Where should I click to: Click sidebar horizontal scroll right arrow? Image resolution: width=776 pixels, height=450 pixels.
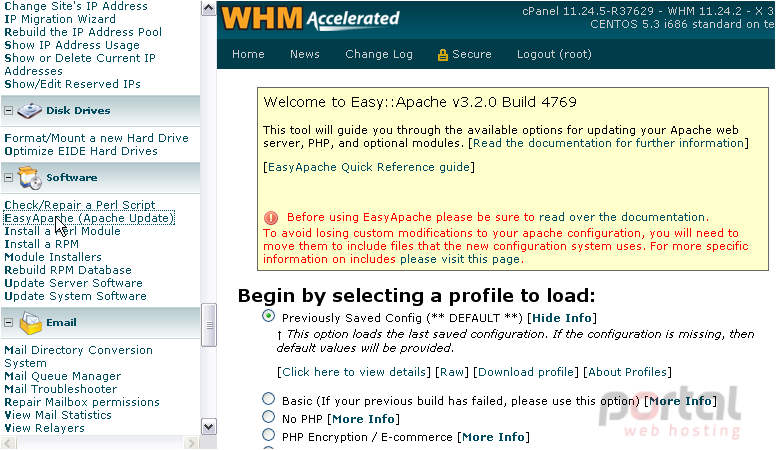pyautogui.click(x=191, y=442)
